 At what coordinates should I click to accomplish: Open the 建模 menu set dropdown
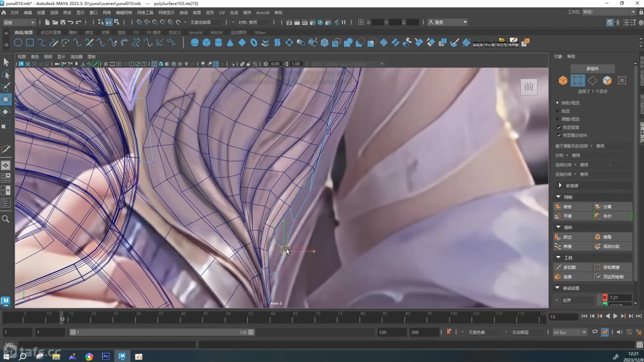click(x=19, y=22)
